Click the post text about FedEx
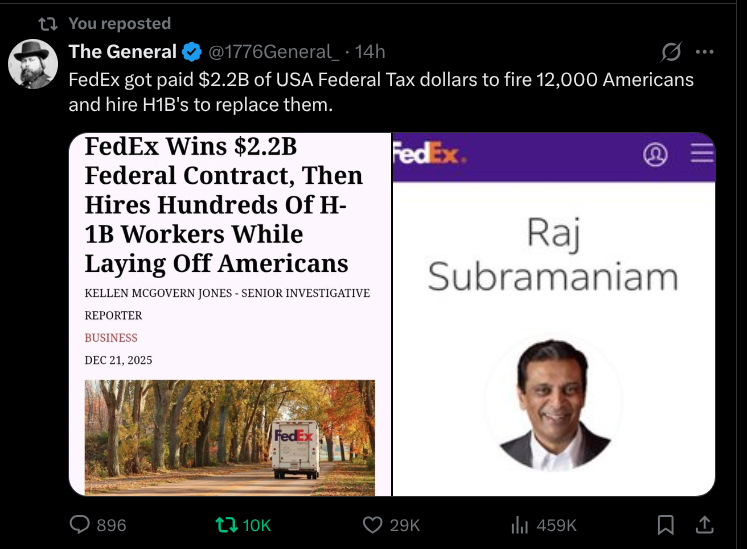This screenshot has width=747, height=549. pyautogui.click(x=380, y=90)
